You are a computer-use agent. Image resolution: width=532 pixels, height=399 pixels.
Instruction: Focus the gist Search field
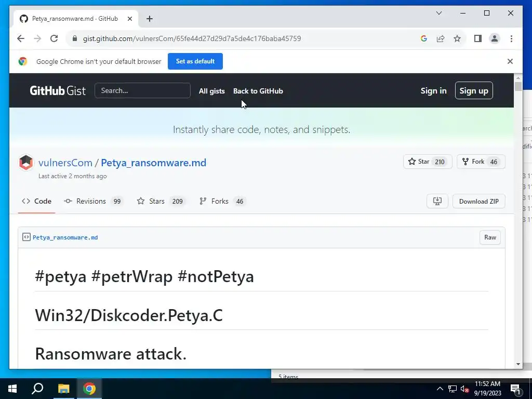pyautogui.click(x=142, y=90)
